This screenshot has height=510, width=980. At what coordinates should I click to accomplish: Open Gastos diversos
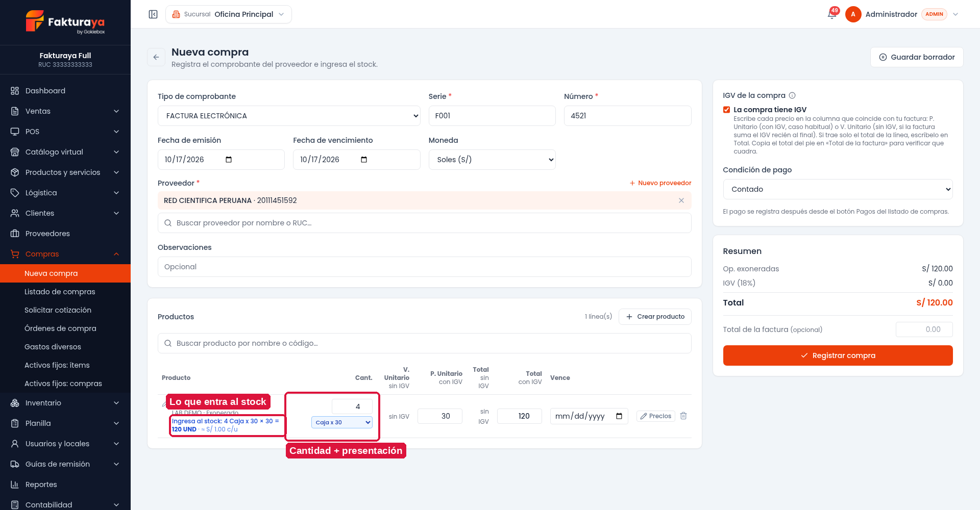65,347
